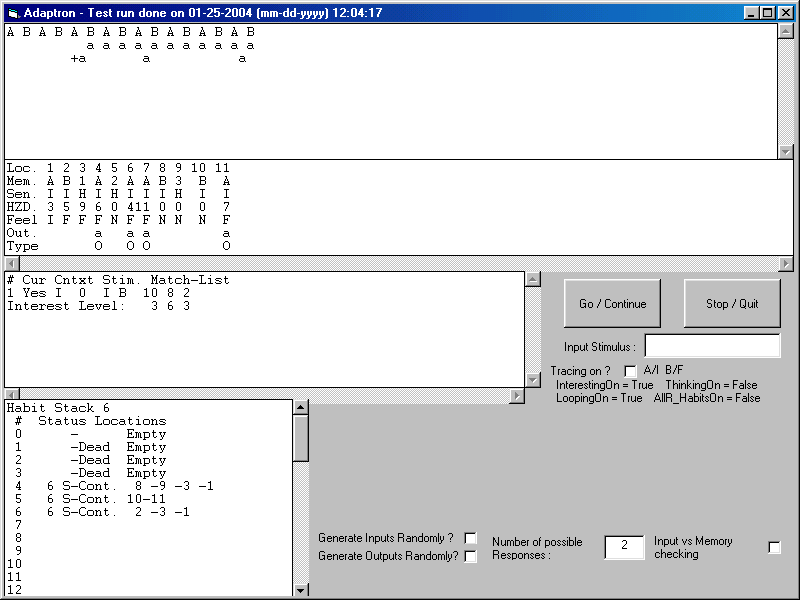Viewport: 800px width, 600px height.
Task: Click the 'Type' row label
Action: [22, 246]
